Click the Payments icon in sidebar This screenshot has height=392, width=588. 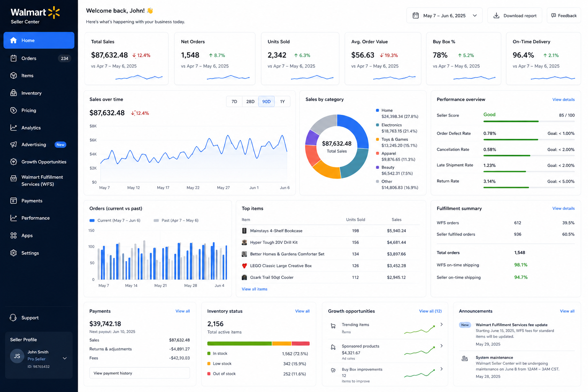[13, 201]
